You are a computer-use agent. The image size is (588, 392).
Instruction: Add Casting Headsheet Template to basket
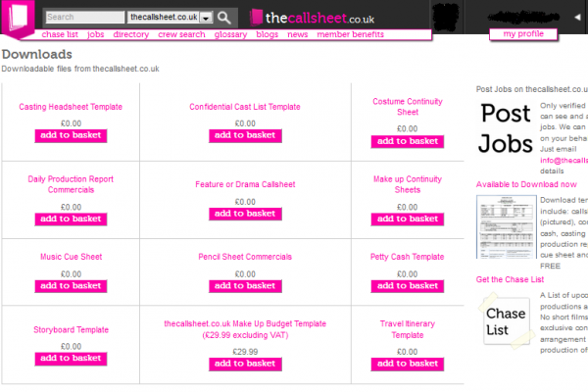(x=71, y=135)
